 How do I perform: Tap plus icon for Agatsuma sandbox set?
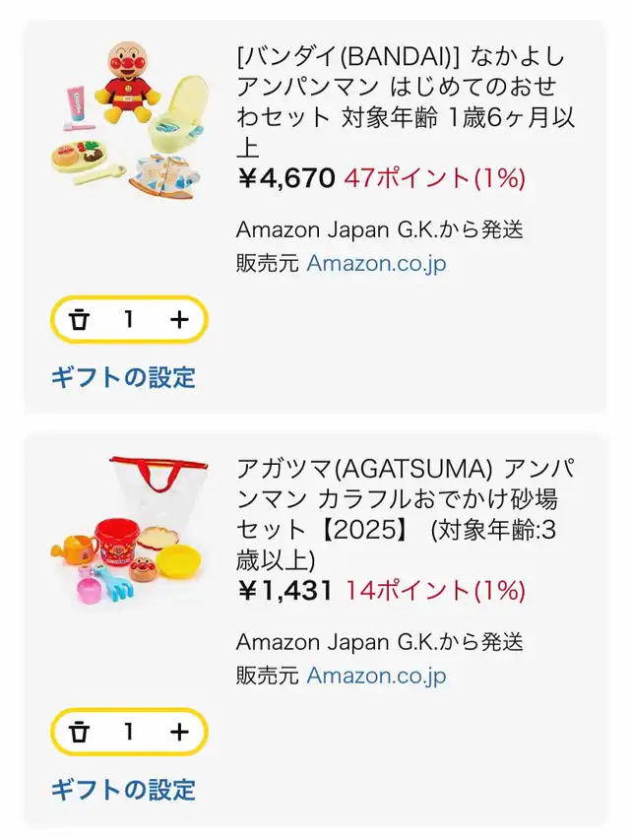(179, 732)
